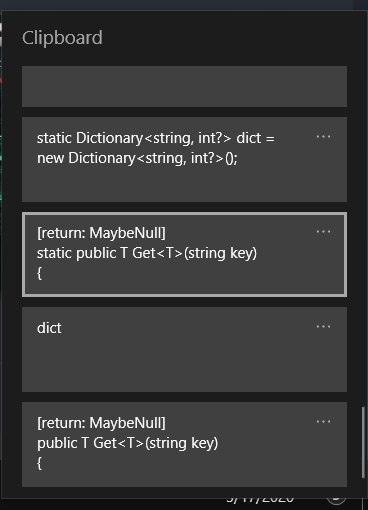Viewport: 368px width, 510px height.
Task: Click the 'new Dictionary<string, int?>();' text line
Action: [137, 158]
